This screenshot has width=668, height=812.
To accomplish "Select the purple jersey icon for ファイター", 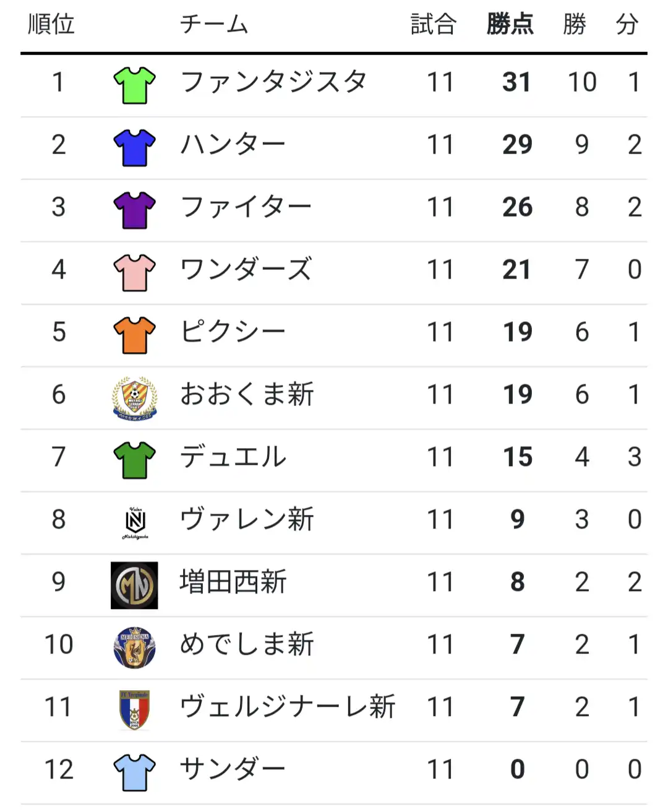I will (134, 210).
